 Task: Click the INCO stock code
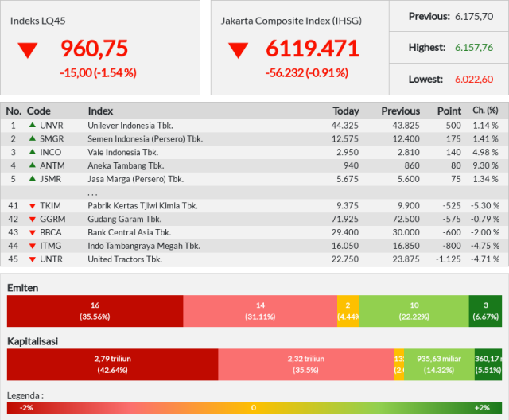(51, 152)
